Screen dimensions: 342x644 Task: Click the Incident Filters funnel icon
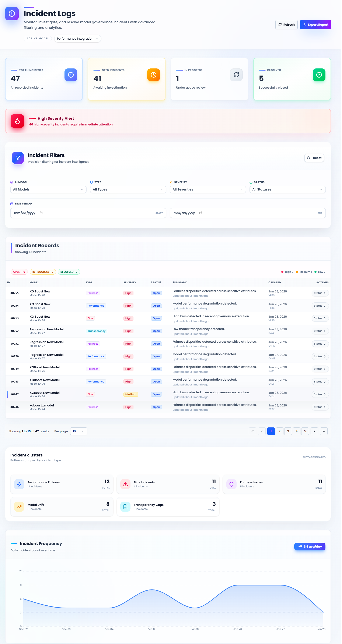18,158
